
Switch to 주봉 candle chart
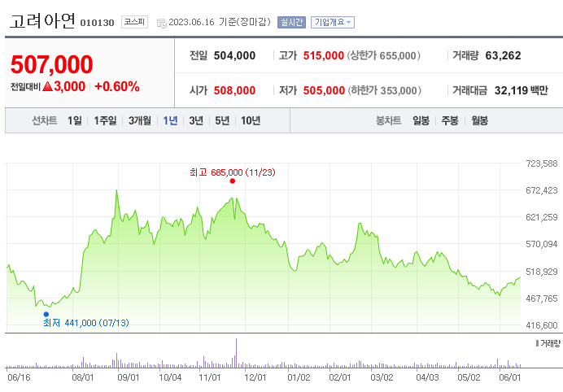(x=450, y=120)
